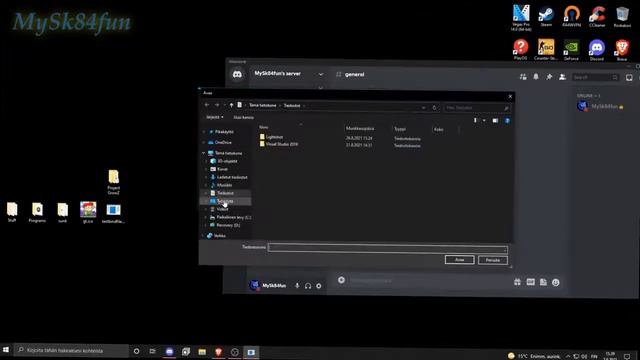Refresh the file dialog folder view

tap(434, 108)
